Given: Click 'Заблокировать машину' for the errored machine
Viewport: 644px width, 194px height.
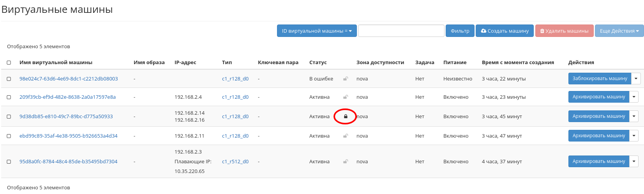Looking at the screenshot, I should tap(599, 79).
